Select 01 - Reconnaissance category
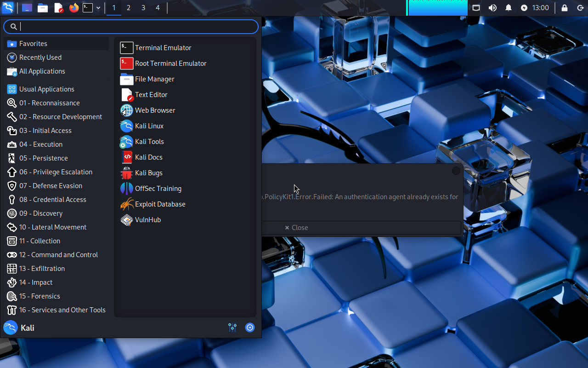Image resolution: width=588 pixels, height=368 pixels. click(56, 103)
